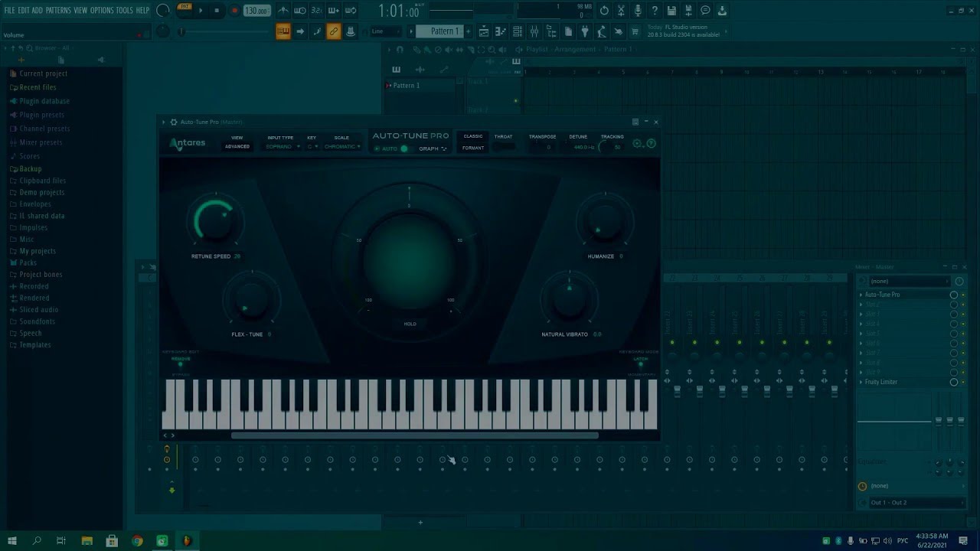This screenshot has width=980, height=551.
Task: Toggle the highlighted piano roll view icon
Action: click(x=283, y=31)
